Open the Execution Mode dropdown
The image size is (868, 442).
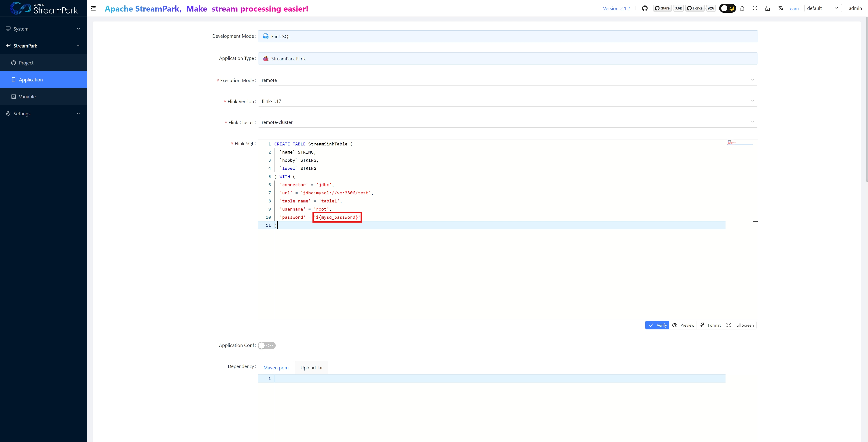click(508, 80)
